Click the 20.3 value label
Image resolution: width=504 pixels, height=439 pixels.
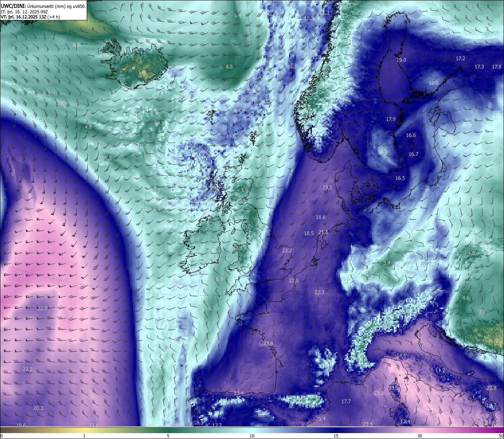pos(38,408)
